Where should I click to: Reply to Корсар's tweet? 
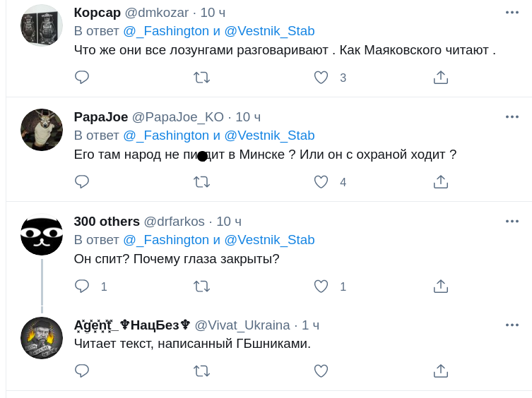click(x=82, y=78)
